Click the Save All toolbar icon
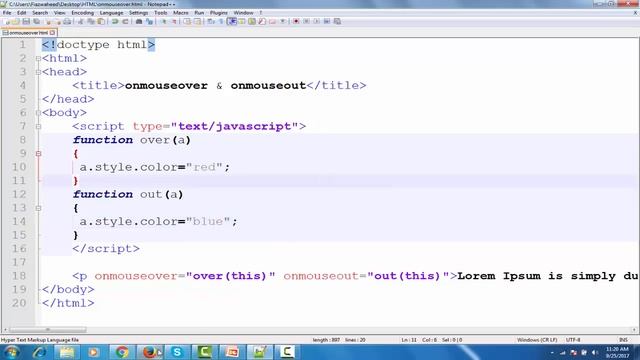The width and height of the screenshot is (640, 360). [x=36, y=21]
